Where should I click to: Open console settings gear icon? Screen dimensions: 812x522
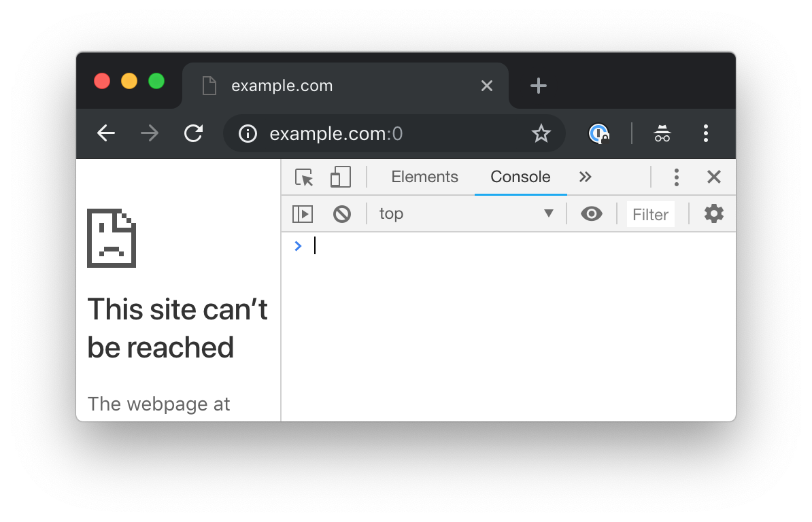[713, 213]
